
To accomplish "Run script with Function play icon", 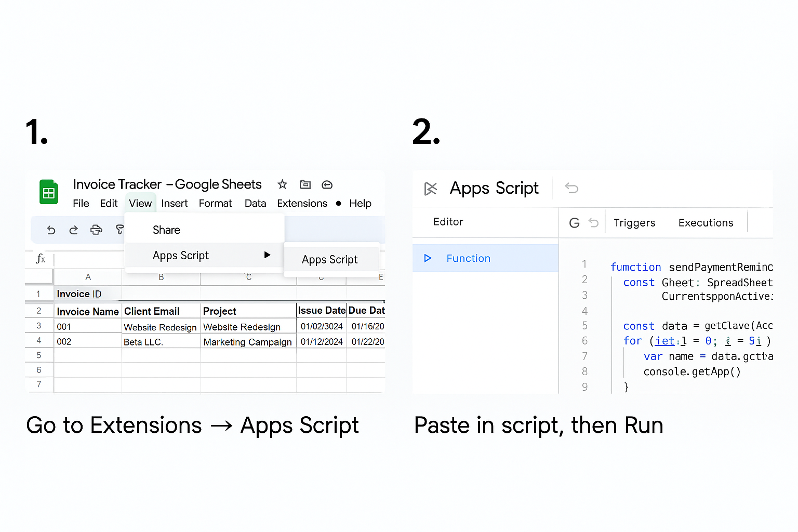I will pos(428,258).
